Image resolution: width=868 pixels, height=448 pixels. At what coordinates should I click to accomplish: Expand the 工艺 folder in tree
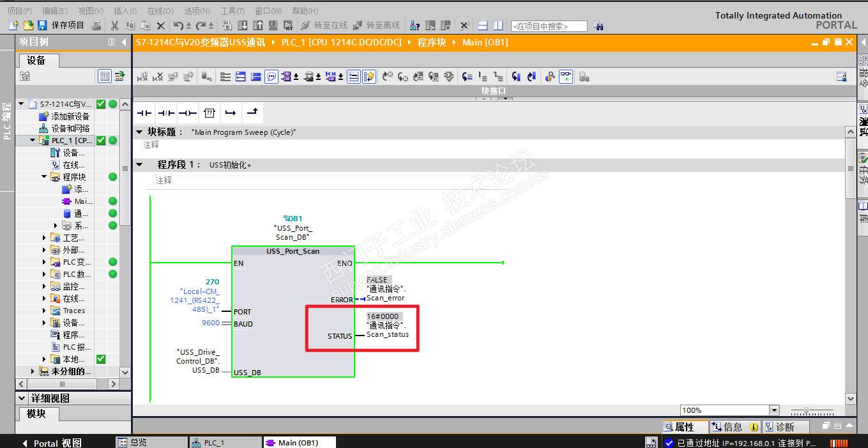pyautogui.click(x=44, y=238)
